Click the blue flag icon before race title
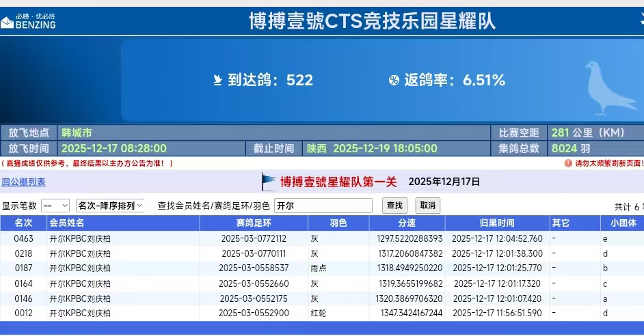This screenshot has width=644, height=336. pos(269,182)
